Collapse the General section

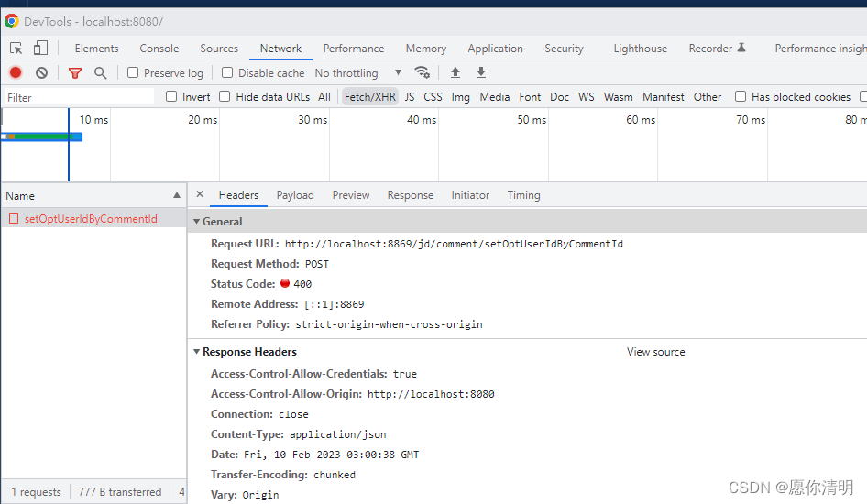coord(196,221)
